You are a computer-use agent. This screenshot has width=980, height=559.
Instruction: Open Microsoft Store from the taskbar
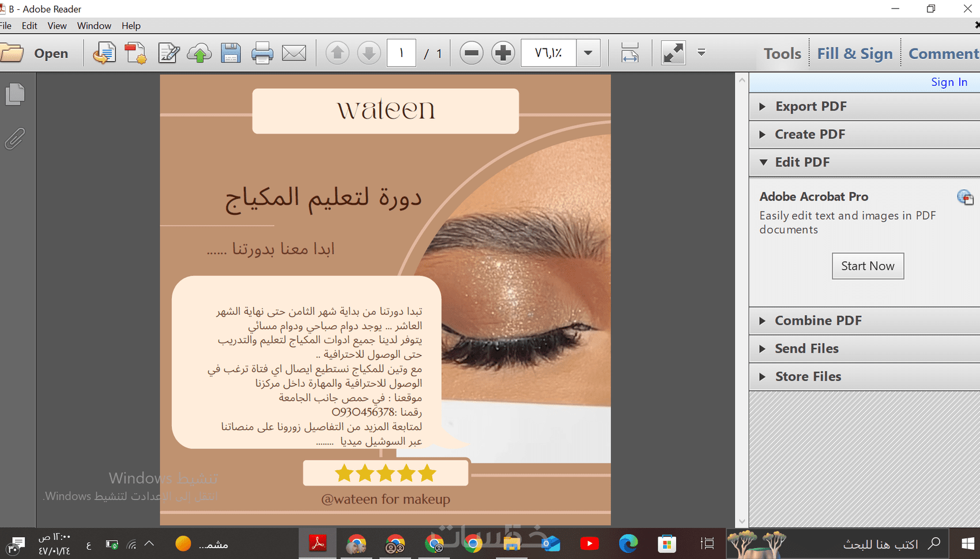[667, 543]
